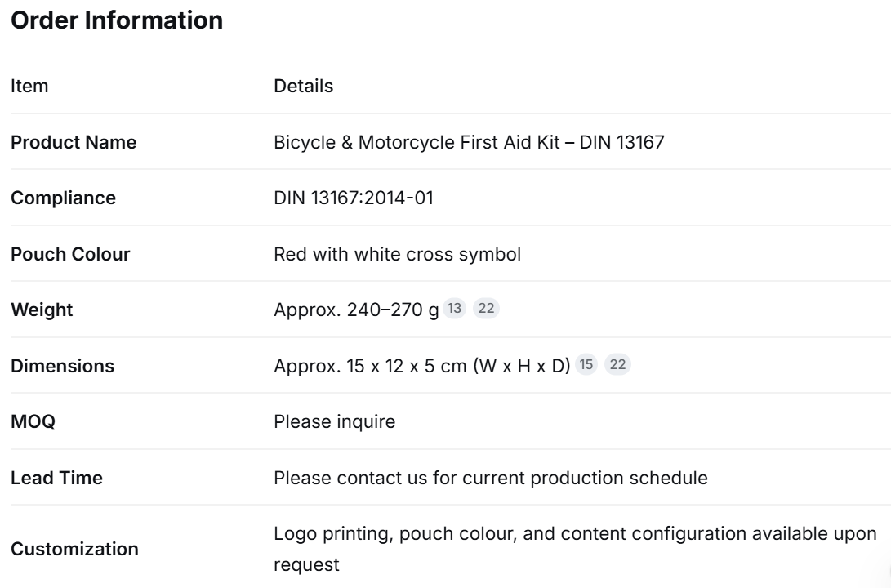Click the Please inquire text

[x=335, y=421]
